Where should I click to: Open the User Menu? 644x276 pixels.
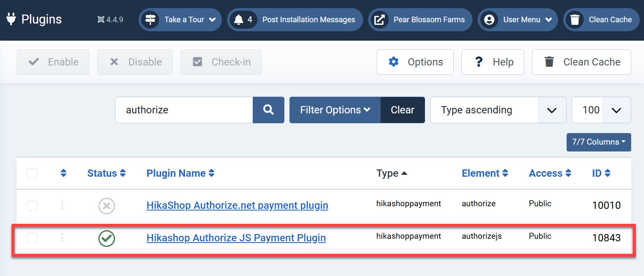click(518, 20)
